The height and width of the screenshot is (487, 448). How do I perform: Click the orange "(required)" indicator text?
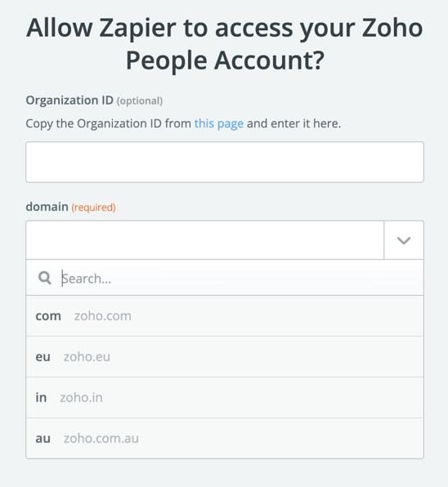pyautogui.click(x=93, y=208)
